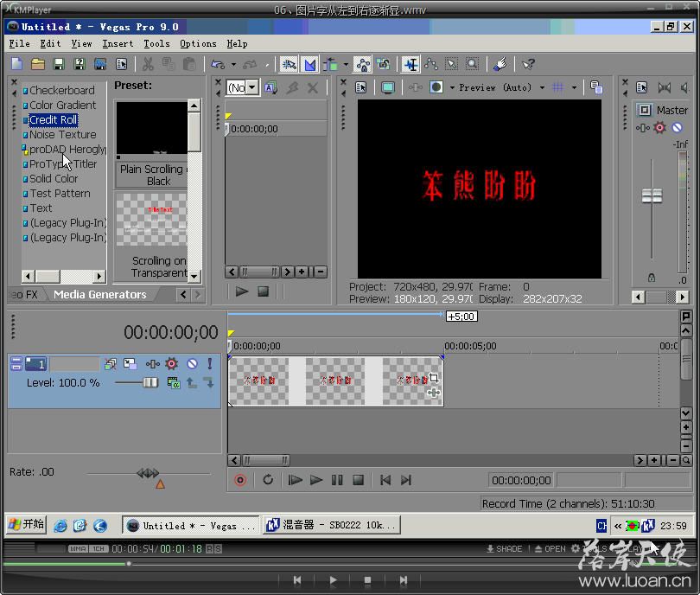
Task: Open the Preview (Auto) quality dropdown
Action: coord(542,87)
